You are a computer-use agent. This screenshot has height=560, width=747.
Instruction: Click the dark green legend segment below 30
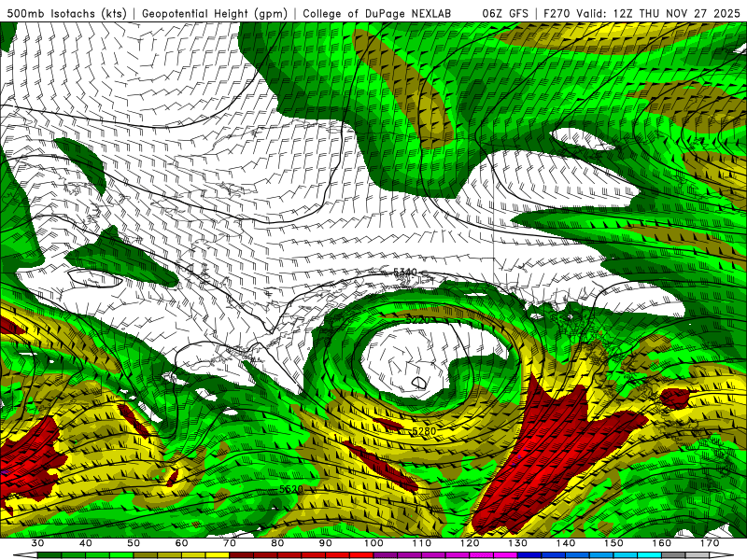(49, 555)
